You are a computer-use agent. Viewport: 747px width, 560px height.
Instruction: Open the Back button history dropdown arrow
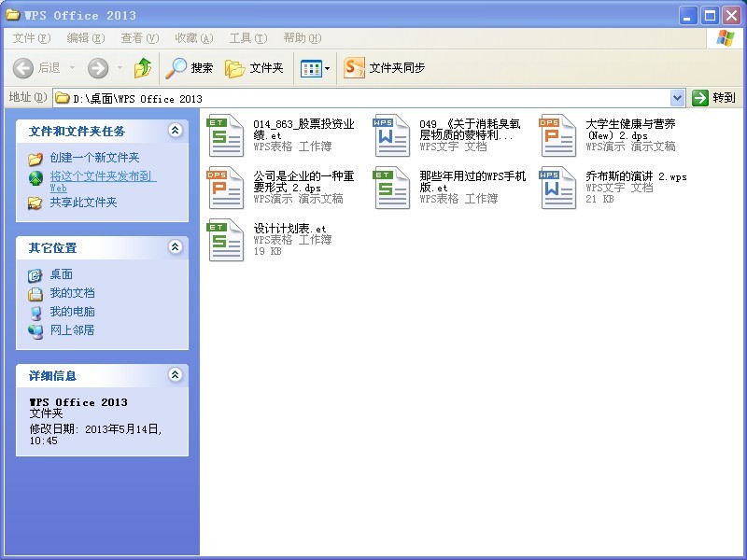(x=73, y=68)
